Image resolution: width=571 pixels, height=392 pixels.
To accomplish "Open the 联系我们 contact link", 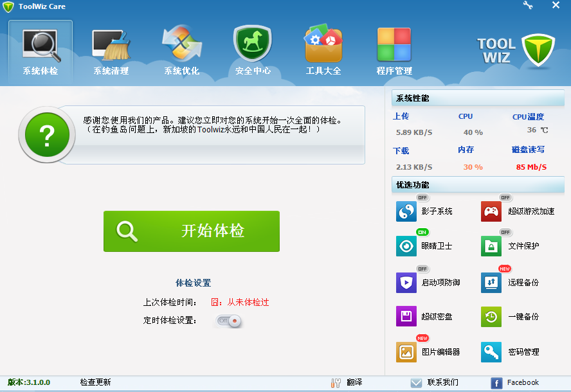I will 443,382.
